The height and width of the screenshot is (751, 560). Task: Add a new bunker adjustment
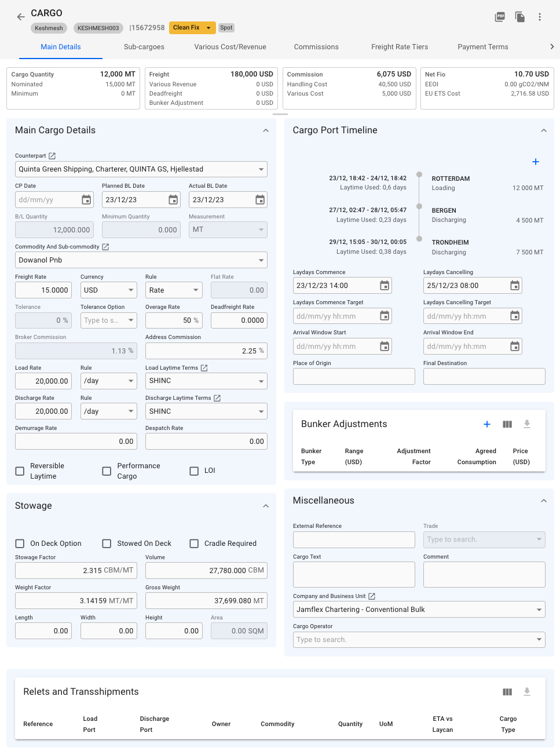(487, 424)
